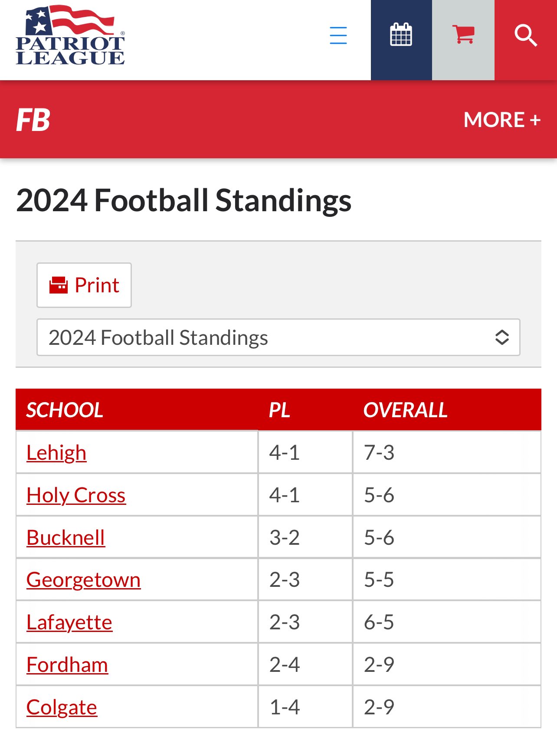This screenshot has width=557, height=756.
Task: Click the OVERALL column header
Action: click(405, 410)
